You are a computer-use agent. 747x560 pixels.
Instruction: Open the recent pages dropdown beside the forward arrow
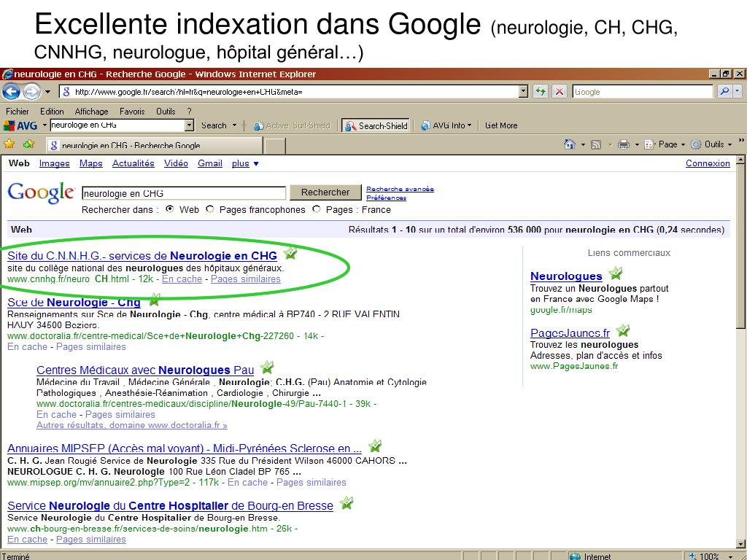click(47, 91)
